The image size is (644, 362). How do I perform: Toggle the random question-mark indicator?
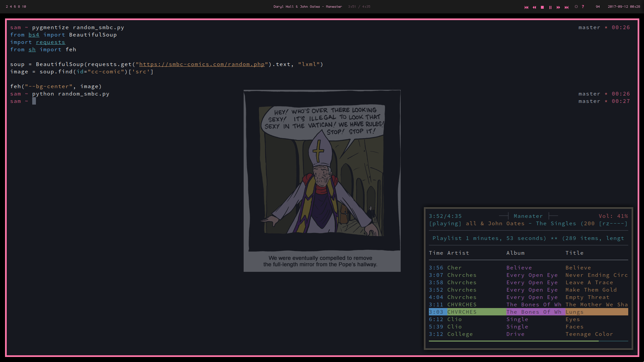(583, 7)
